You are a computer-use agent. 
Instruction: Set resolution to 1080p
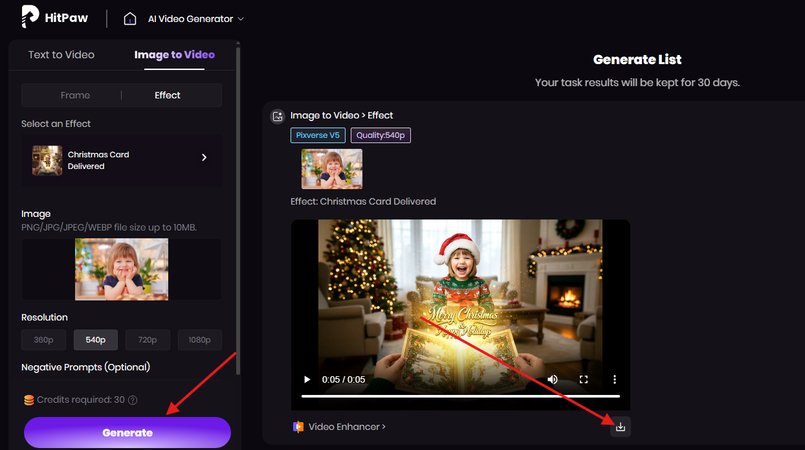pos(199,340)
